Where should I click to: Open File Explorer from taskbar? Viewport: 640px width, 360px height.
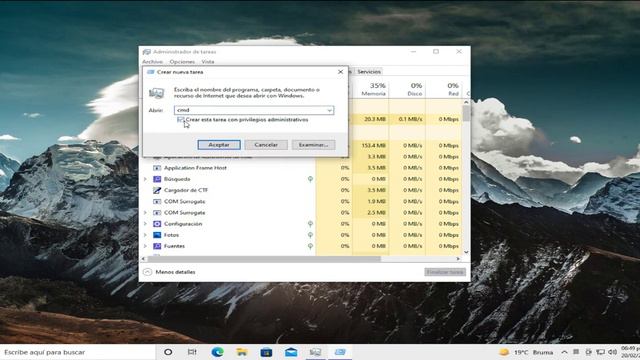242,352
